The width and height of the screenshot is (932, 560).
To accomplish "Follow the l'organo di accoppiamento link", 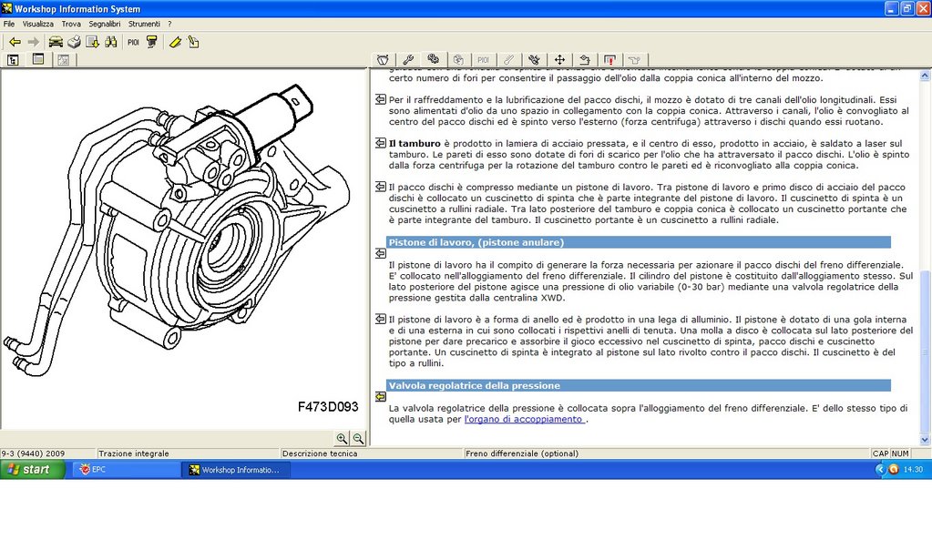I will click(x=523, y=419).
